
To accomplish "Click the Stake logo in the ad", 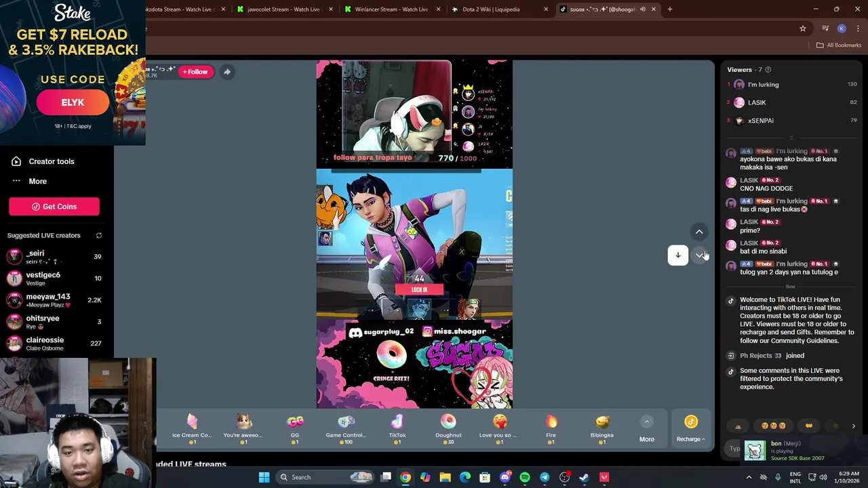I will point(73,14).
